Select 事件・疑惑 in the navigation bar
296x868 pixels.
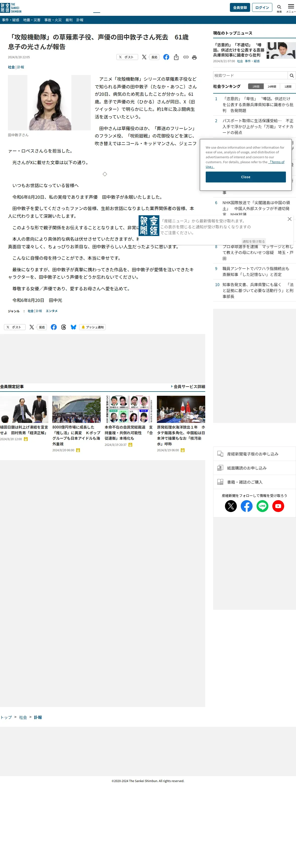(x=10, y=20)
